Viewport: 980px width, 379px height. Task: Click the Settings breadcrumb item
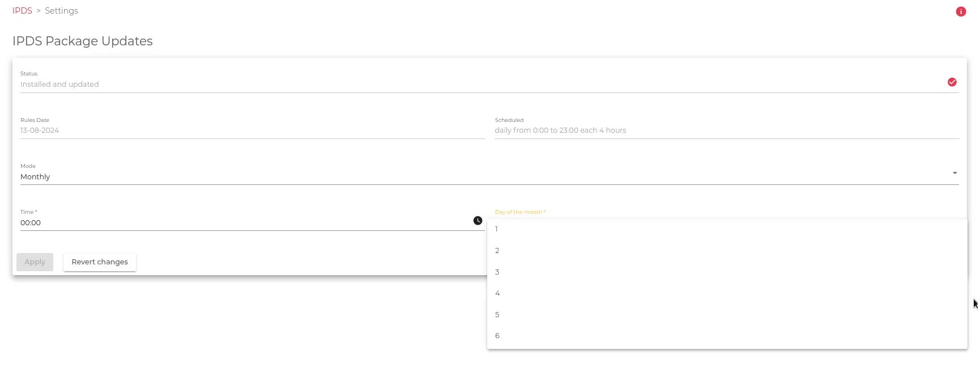pyautogui.click(x=61, y=11)
